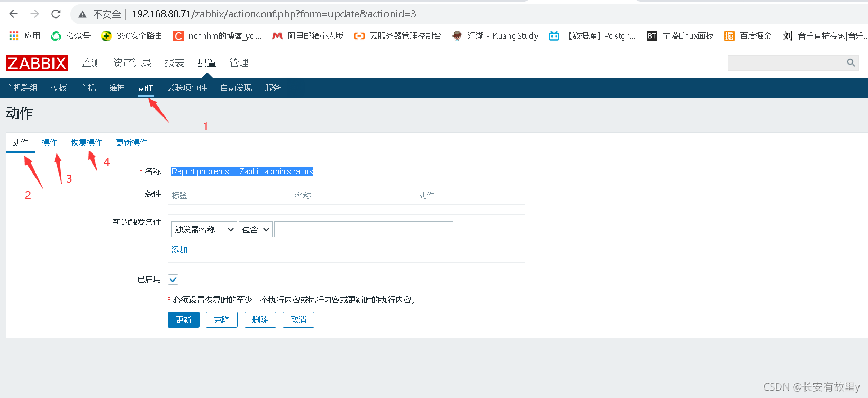Go to 关联项事件 submenu
The width and height of the screenshot is (868, 398).
coord(187,88)
